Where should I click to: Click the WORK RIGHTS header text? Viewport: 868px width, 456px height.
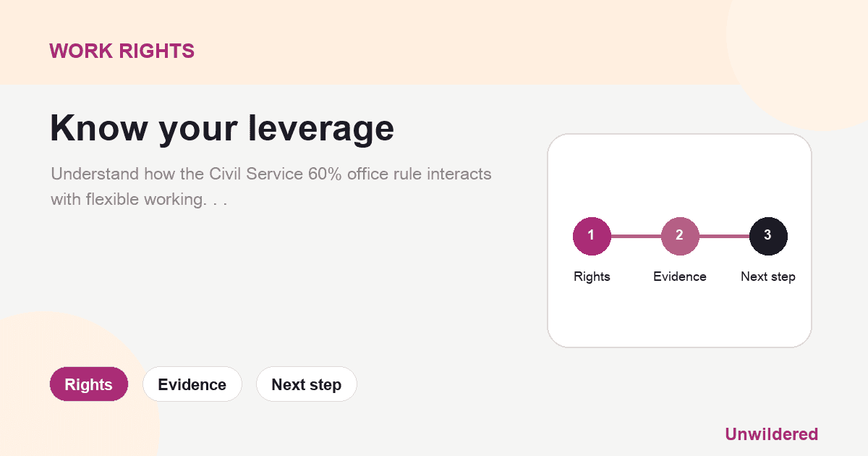click(122, 51)
